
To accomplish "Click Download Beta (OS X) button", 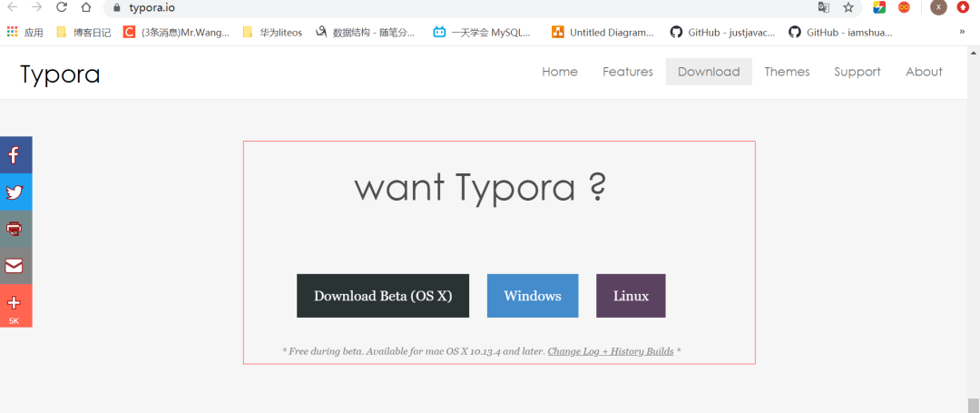I will [383, 296].
